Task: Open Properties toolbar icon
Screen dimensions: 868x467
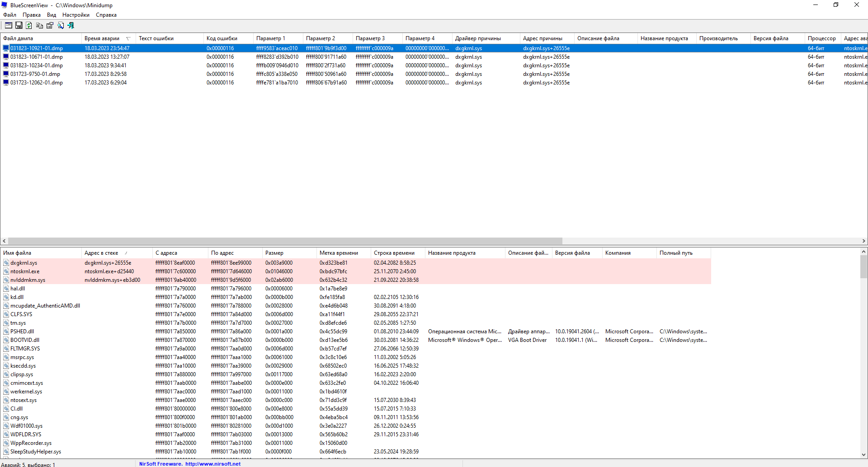Action: pos(50,25)
